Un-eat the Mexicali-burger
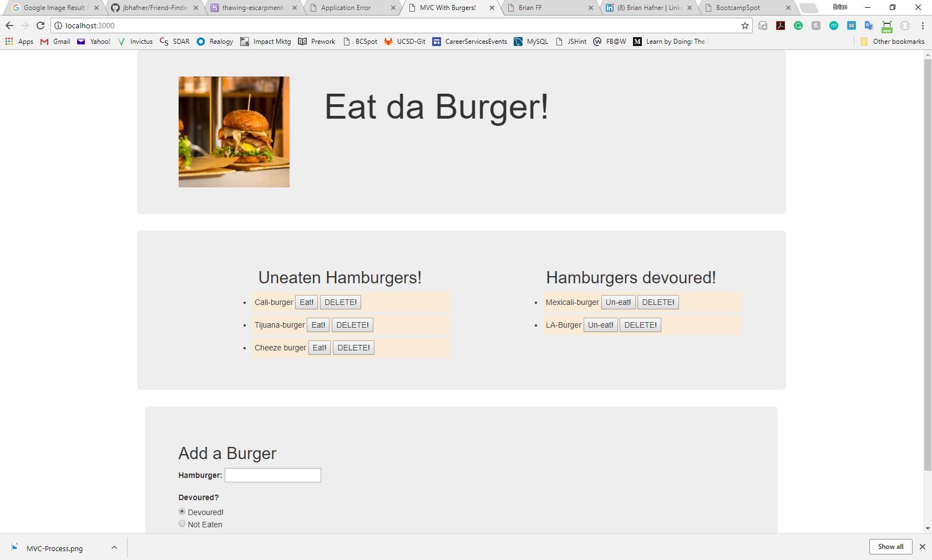 (619, 302)
